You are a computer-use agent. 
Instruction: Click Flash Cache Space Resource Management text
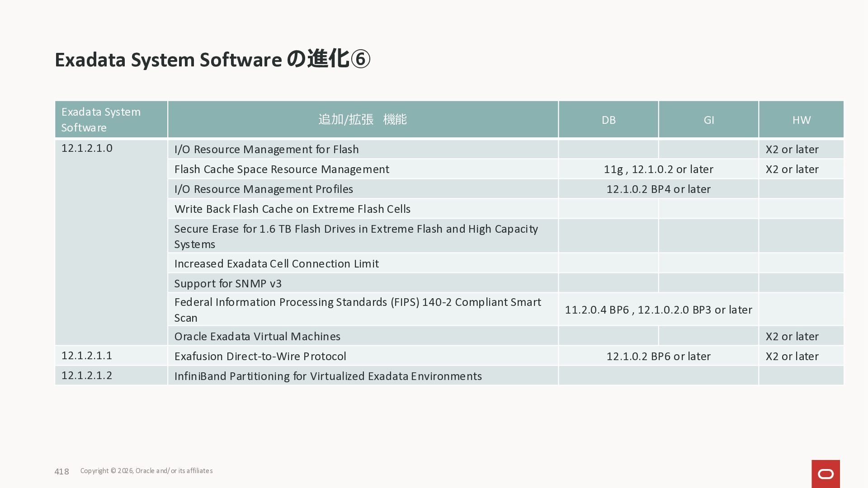[x=282, y=169]
